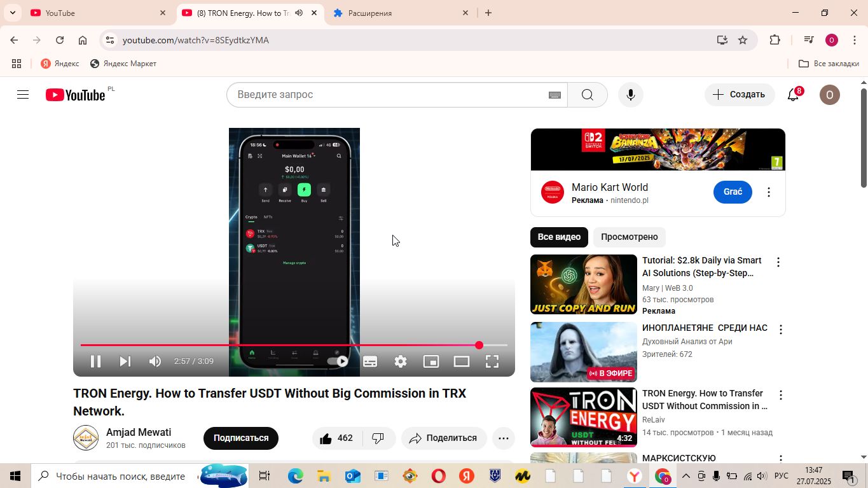Screen dimensions: 868x488
Task: Open the YouTube hamburger guide menu
Action: coord(23,95)
